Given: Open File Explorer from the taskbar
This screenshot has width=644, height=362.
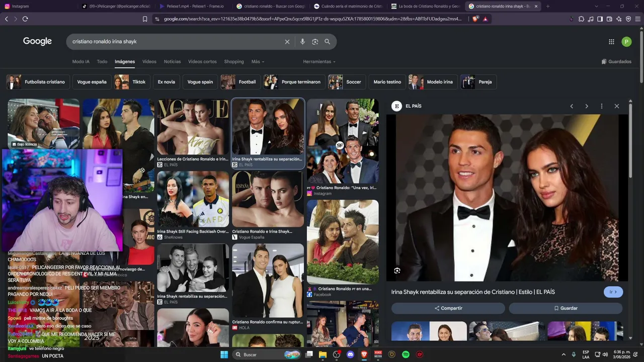Looking at the screenshot, I should pyautogui.click(x=323, y=354).
